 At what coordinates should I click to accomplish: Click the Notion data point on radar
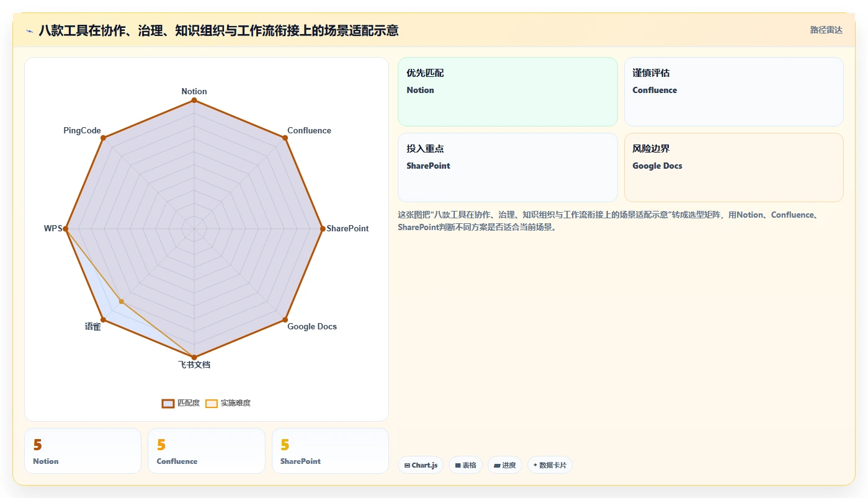[194, 100]
